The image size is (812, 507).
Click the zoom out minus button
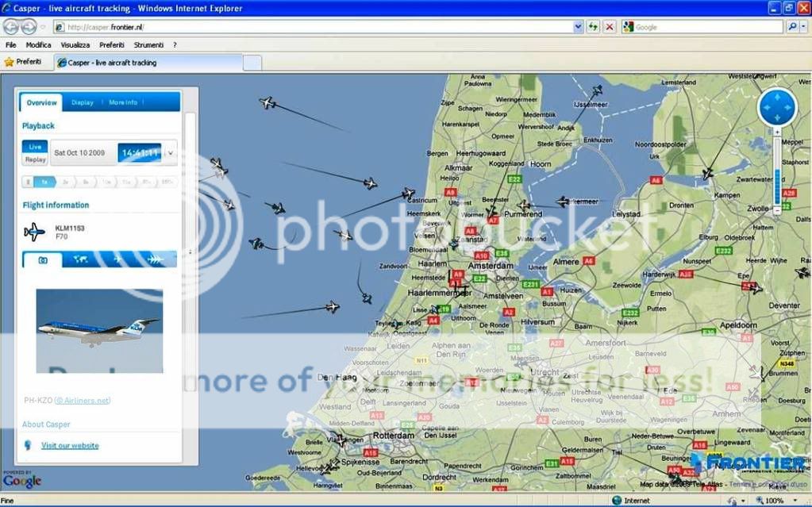tap(777, 210)
